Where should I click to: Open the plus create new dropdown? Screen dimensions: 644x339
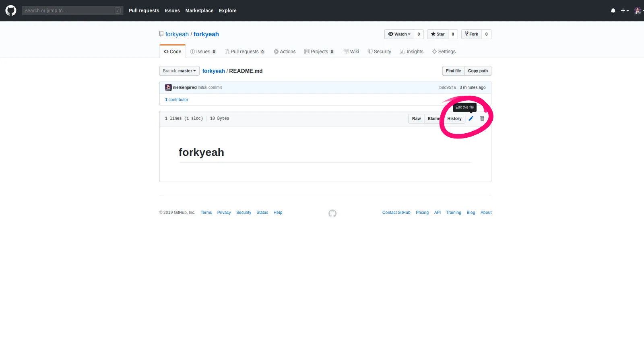(625, 10)
